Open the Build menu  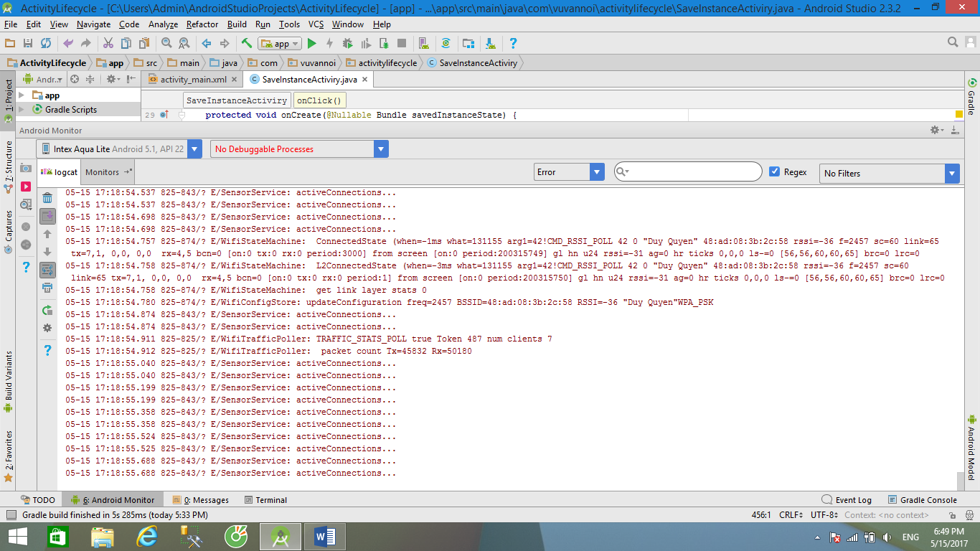(x=237, y=24)
